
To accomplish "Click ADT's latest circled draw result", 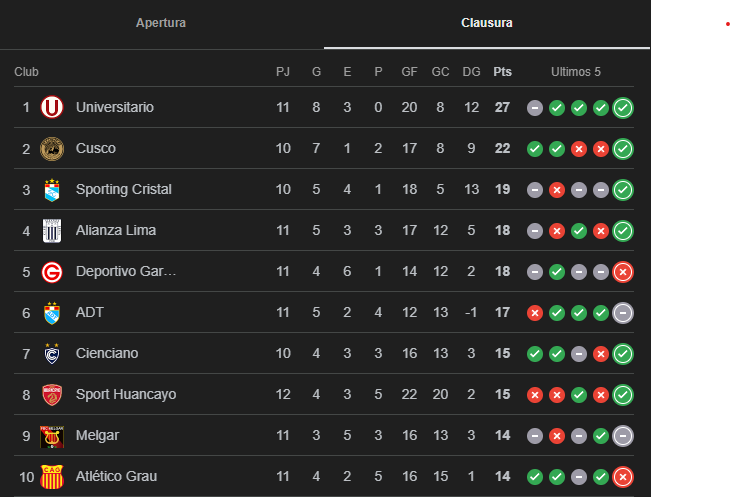I will 623,312.
